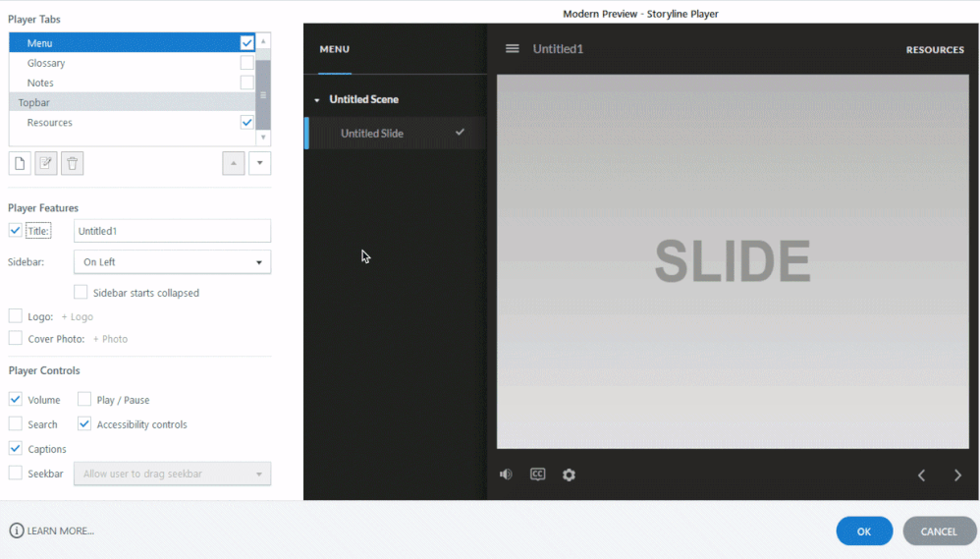Move selected tab down arrow button
Viewport: 980px width, 559px height.
[259, 163]
